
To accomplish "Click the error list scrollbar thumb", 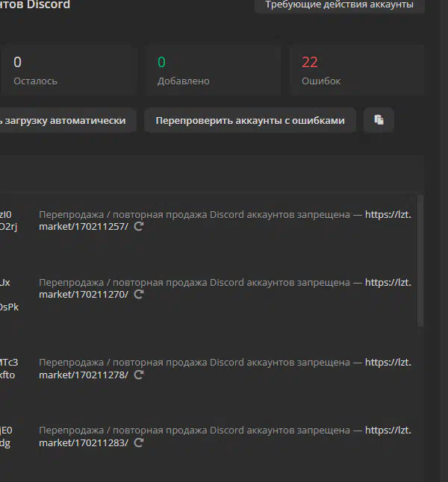I will [420, 260].
